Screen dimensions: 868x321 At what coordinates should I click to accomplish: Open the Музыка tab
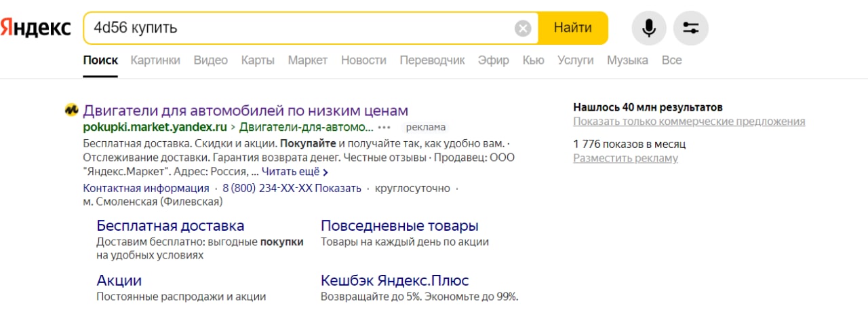click(x=627, y=60)
